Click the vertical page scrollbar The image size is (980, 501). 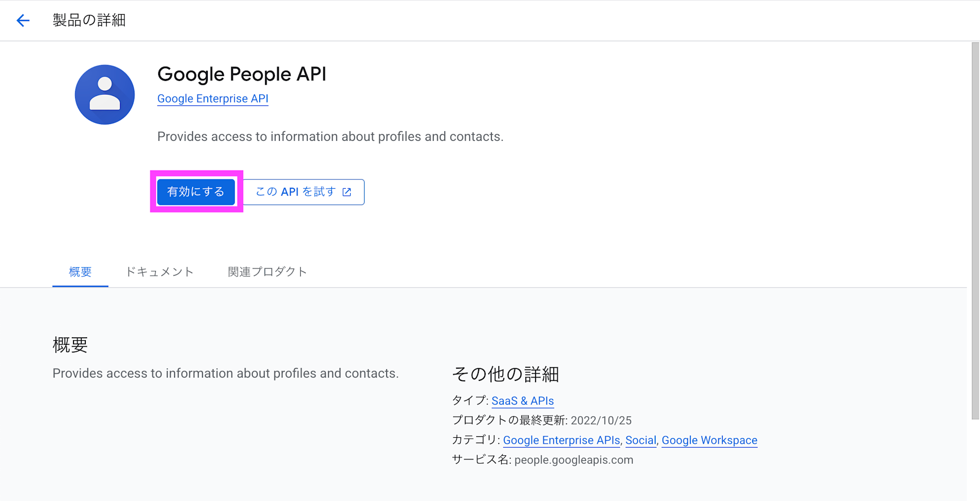pyautogui.click(x=975, y=231)
